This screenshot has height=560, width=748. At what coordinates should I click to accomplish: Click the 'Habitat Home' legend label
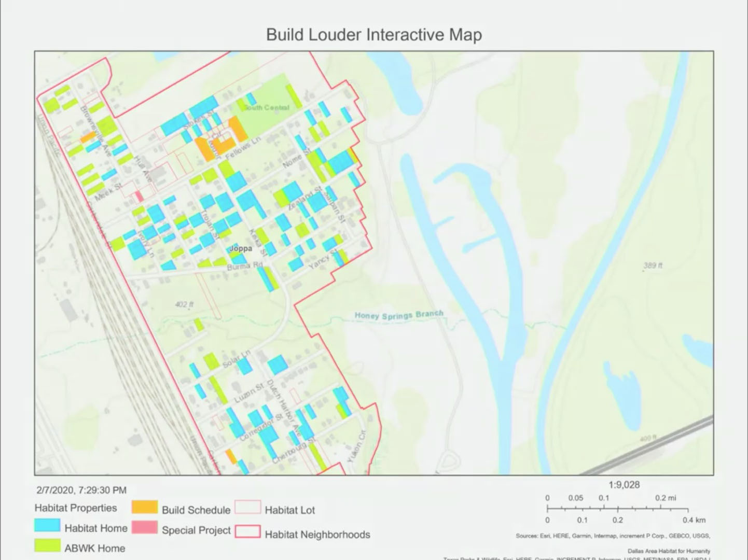[x=96, y=528]
